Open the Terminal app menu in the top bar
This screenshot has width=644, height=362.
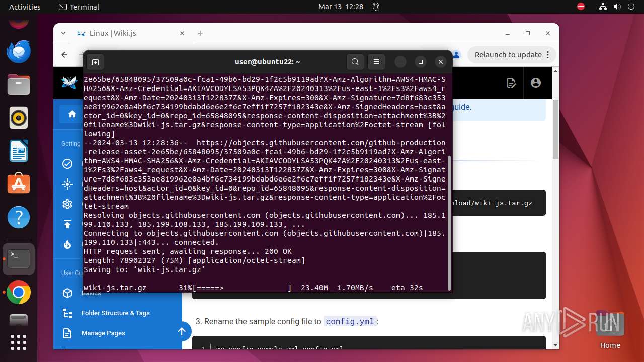(79, 7)
